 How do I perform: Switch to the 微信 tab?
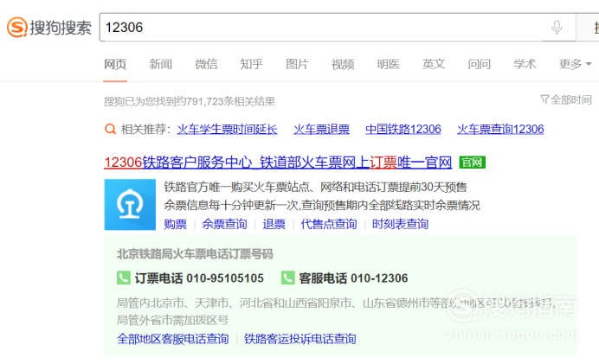[206, 64]
